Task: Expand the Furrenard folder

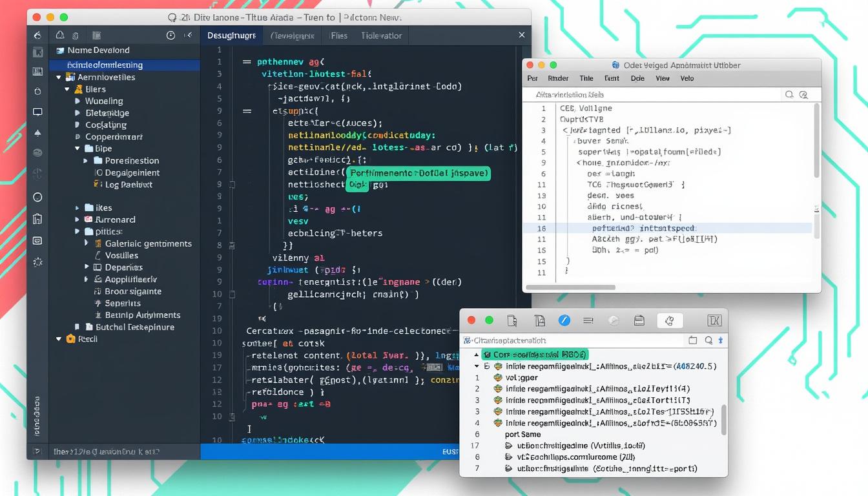Action: click(x=77, y=220)
